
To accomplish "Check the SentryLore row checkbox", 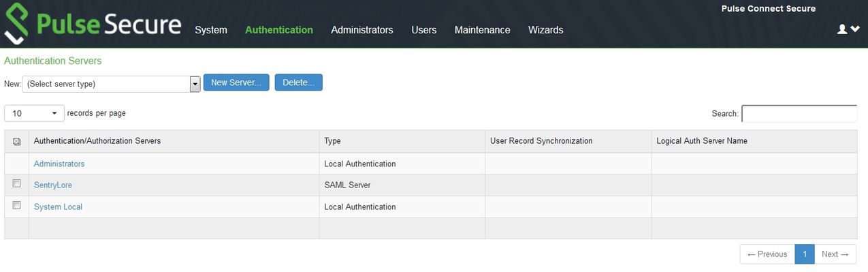I will [16, 184].
